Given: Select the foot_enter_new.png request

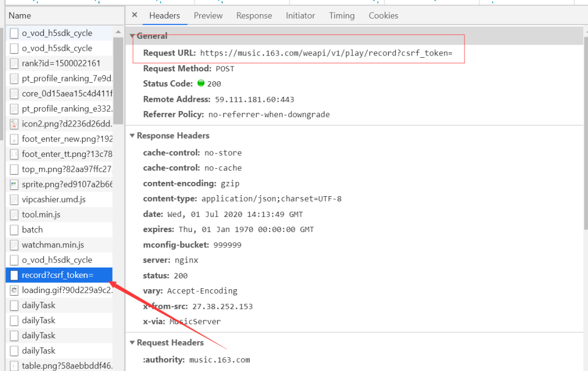Looking at the screenshot, I should (59, 139).
